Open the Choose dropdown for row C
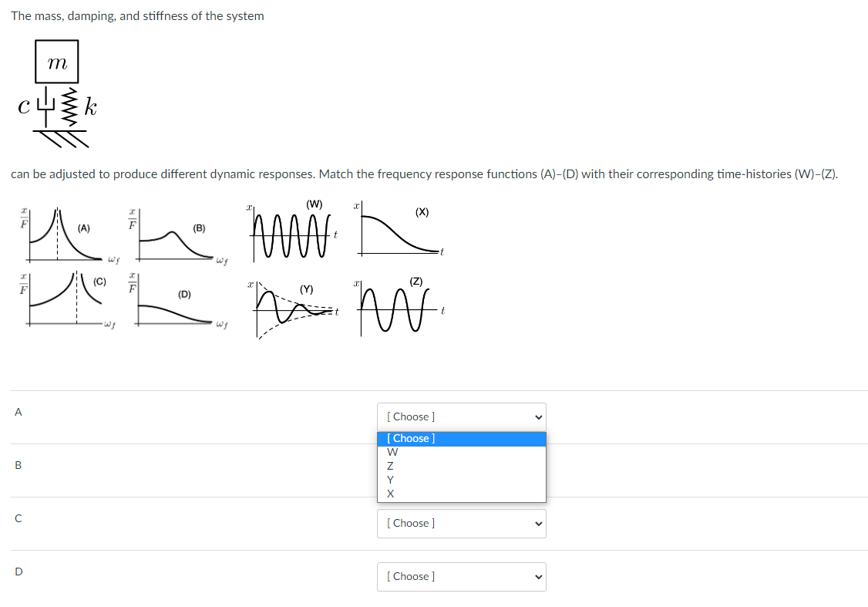This screenshot has height=607, width=868. pyautogui.click(x=461, y=523)
